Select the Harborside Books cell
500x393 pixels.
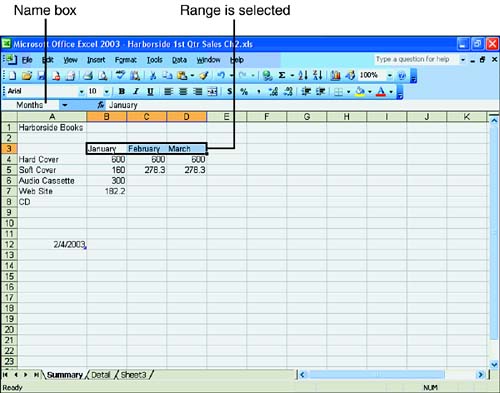click(52, 127)
